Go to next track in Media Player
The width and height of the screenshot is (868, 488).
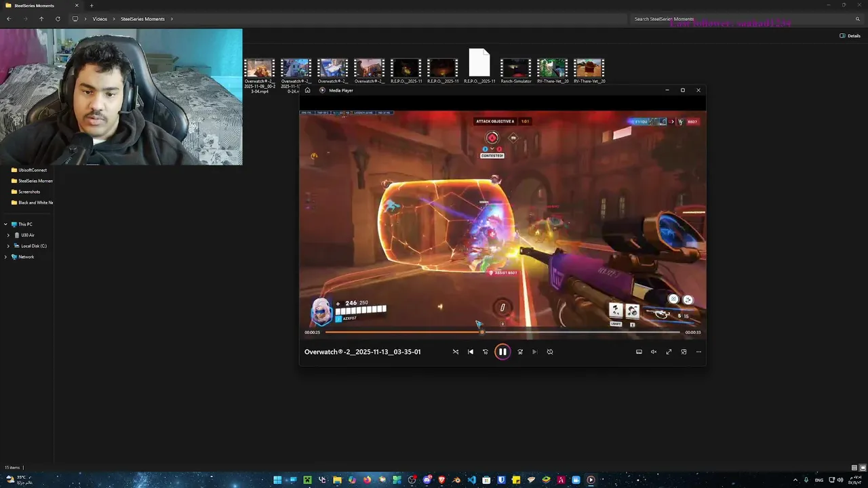pyautogui.click(x=534, y=352)
